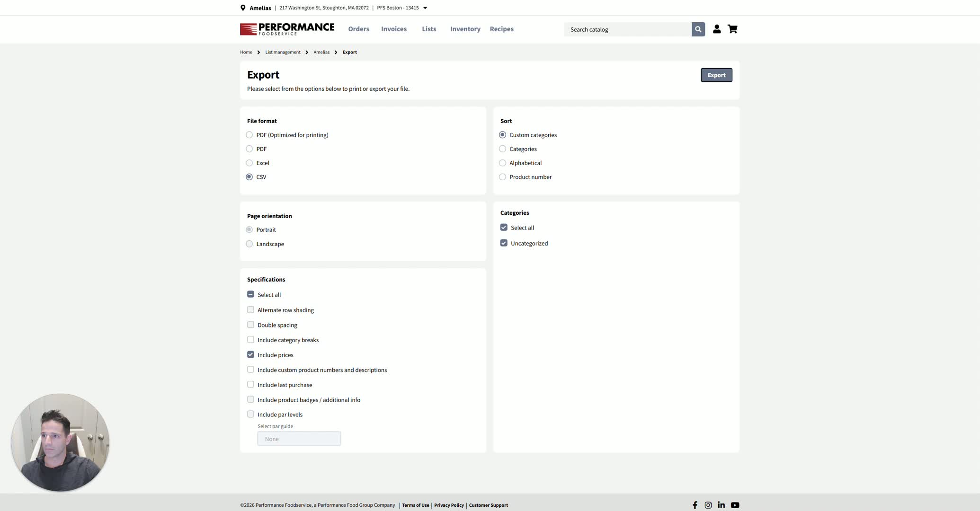This screenshot has height=511, width=980.
Task: Click the Amelias account name in top bar
Action: [260, 8]
